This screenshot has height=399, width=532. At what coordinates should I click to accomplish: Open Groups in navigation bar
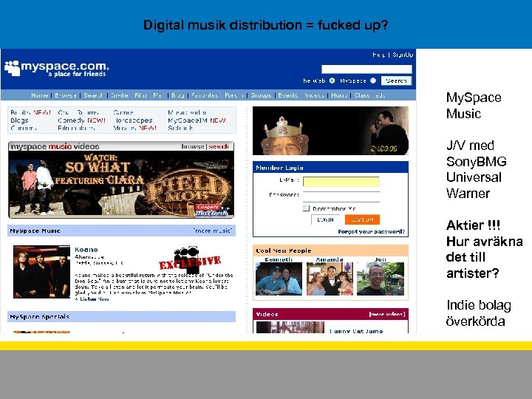(x=261, y=95)
